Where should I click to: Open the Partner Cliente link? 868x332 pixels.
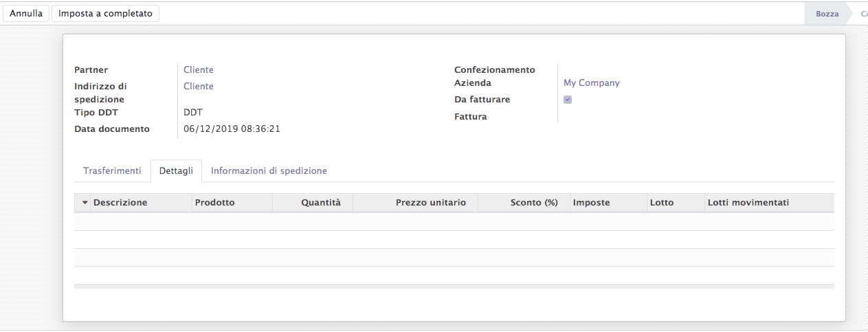[x=199, y=69]
